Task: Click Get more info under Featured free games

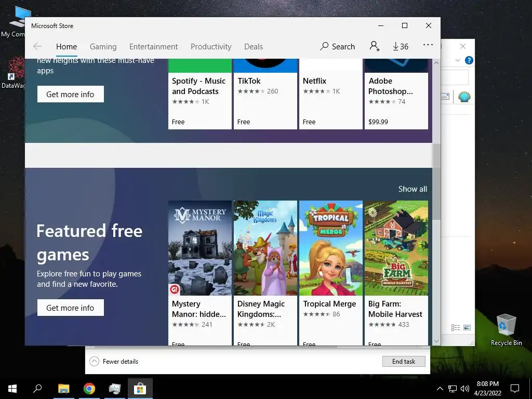Action: click(x=71, y=308)
